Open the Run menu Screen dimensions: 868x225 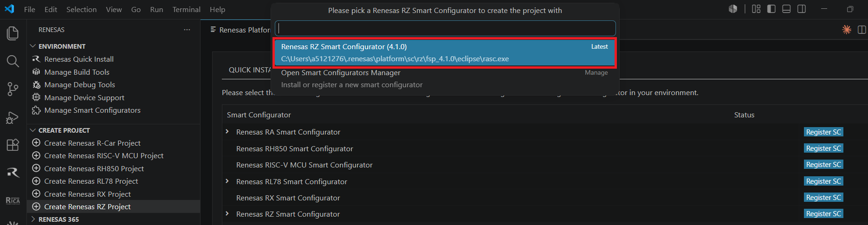(x=156, y=9)
